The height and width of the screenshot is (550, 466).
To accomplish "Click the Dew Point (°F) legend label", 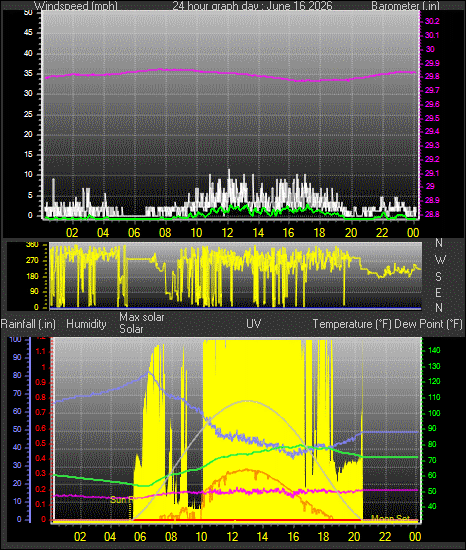I will click(x=428, y=324).
